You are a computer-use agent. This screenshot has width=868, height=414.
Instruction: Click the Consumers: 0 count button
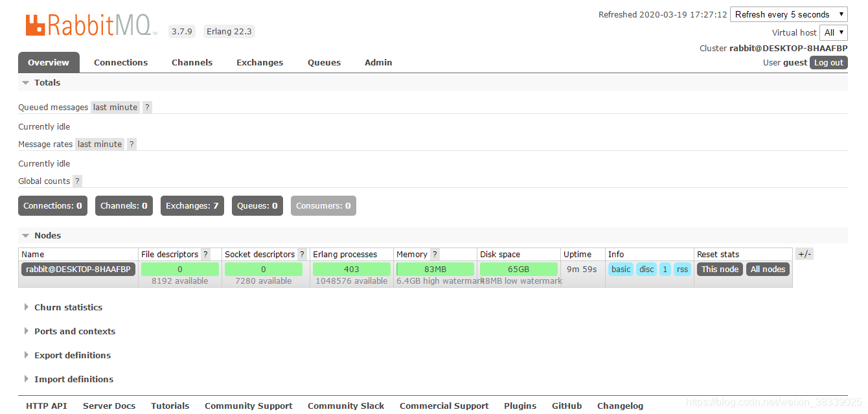pos(323,206)
